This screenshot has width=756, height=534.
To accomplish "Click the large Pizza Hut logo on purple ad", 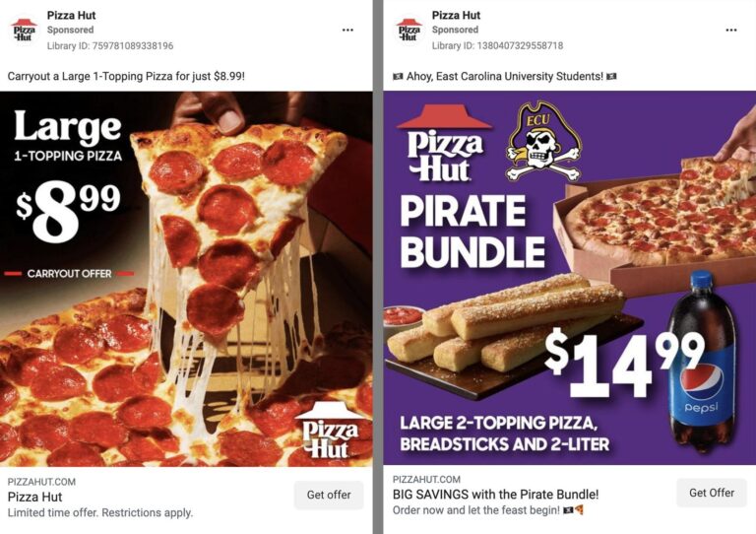I will pyautogui.click(x=445, y=143).
